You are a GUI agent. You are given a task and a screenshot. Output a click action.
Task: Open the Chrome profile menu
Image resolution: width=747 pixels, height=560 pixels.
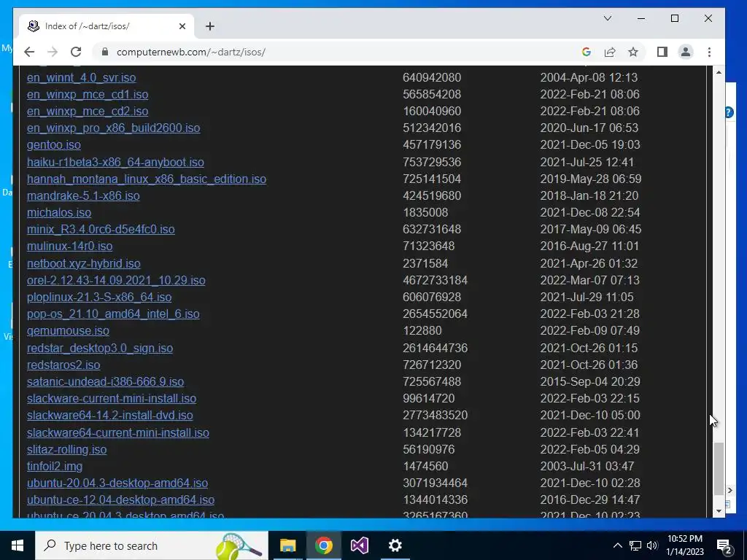pos(686,52)
